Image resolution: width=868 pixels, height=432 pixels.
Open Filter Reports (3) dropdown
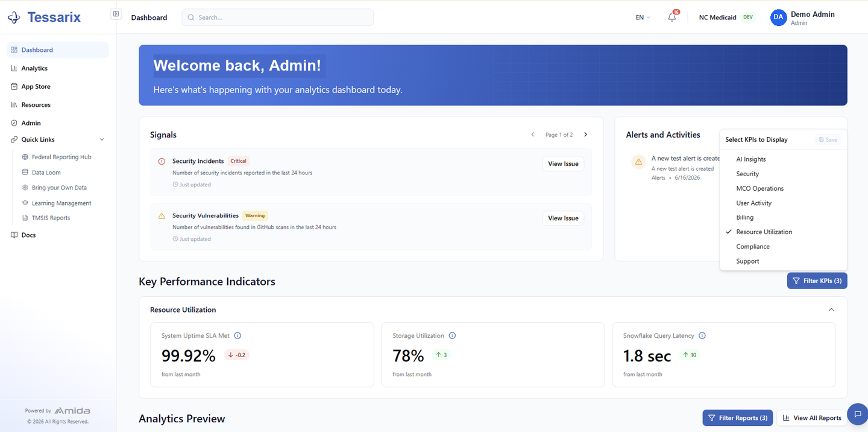tap(737, 418)
